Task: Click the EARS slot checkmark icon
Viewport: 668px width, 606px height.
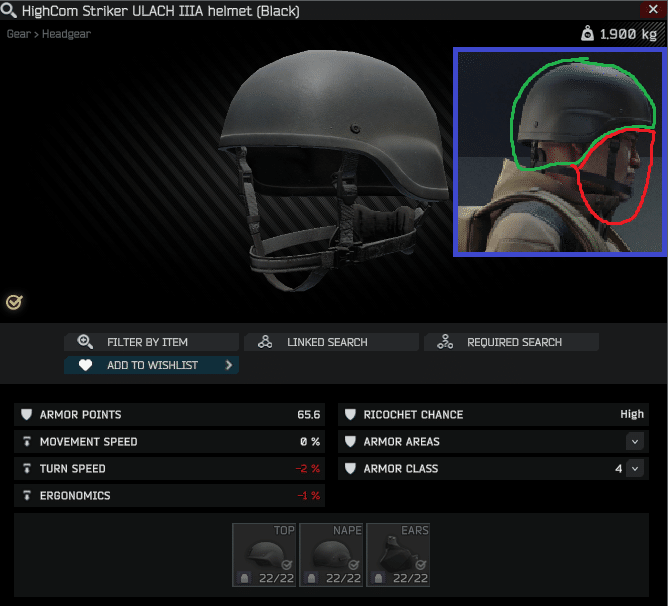Action: (x=420, y=565)
